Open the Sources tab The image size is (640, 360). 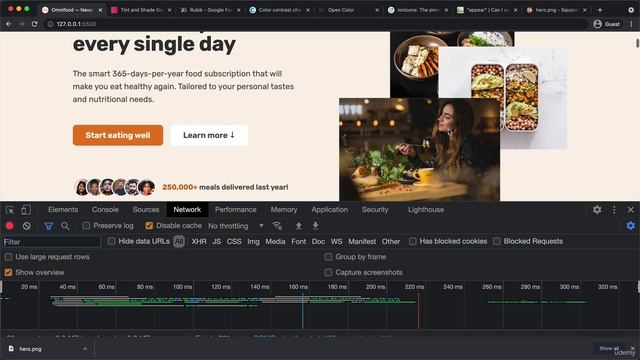(x=146, y=210)
